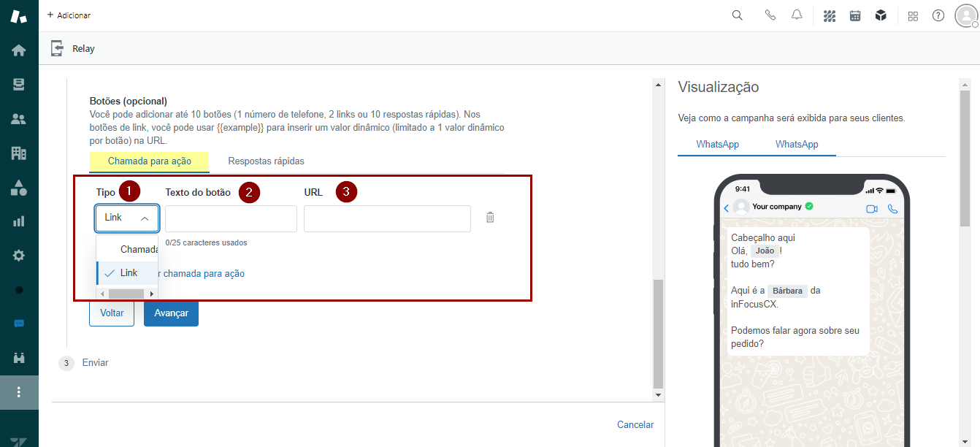The height and width of the screenshot is (447, 980).
Task: Click the building icon in sidebar
Action: (x=19, y=153)
